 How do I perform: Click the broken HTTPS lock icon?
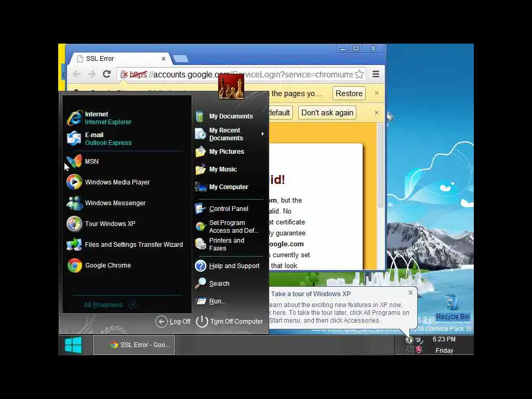[124, 74]
